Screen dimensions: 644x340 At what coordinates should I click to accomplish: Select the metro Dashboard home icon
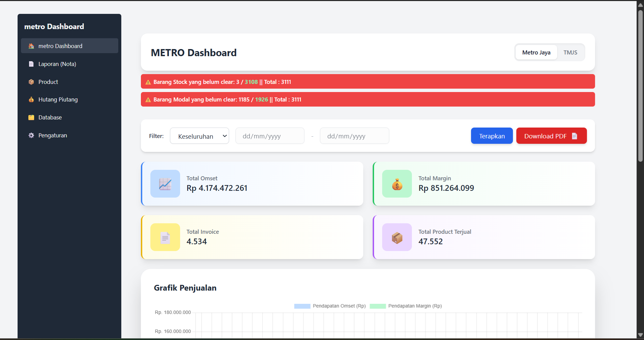(x=31, y=46)
